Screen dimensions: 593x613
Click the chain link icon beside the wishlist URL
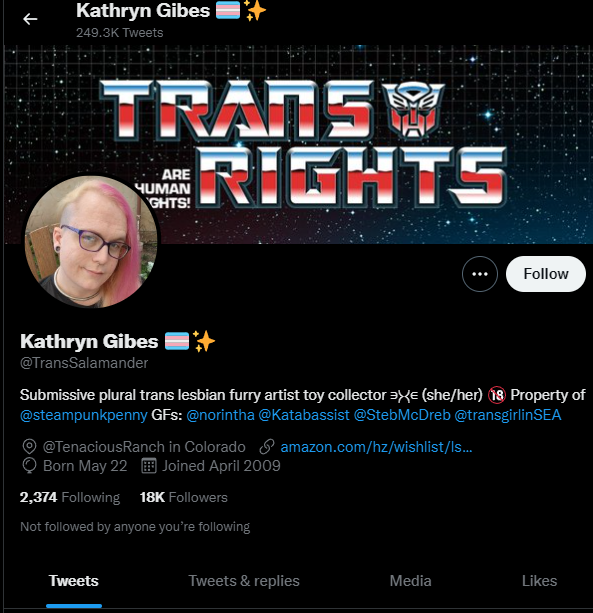267,447
